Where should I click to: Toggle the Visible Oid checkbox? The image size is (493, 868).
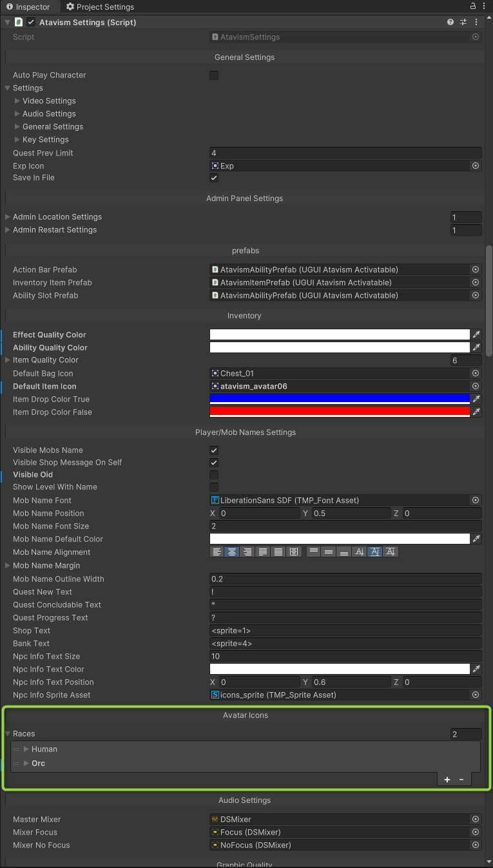pyautogui.click(x=214, y=475)
